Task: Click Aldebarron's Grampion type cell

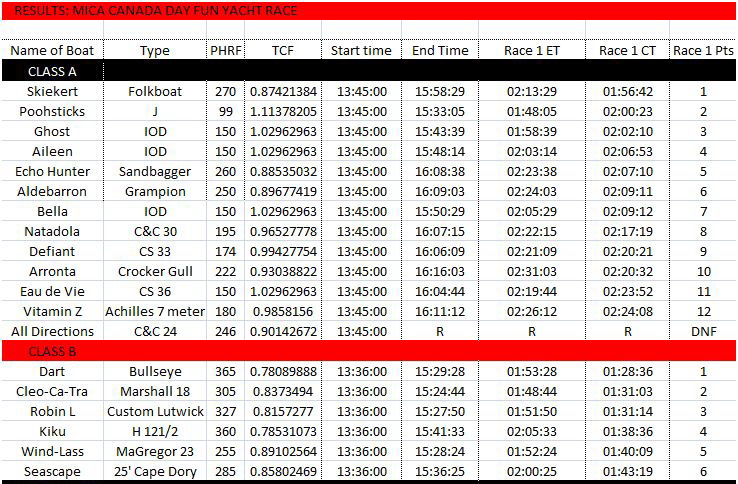Action: coord(155,191)
